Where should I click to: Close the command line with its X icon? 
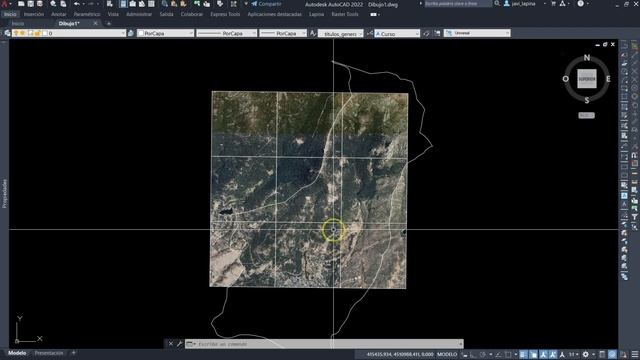click(171, 344)
